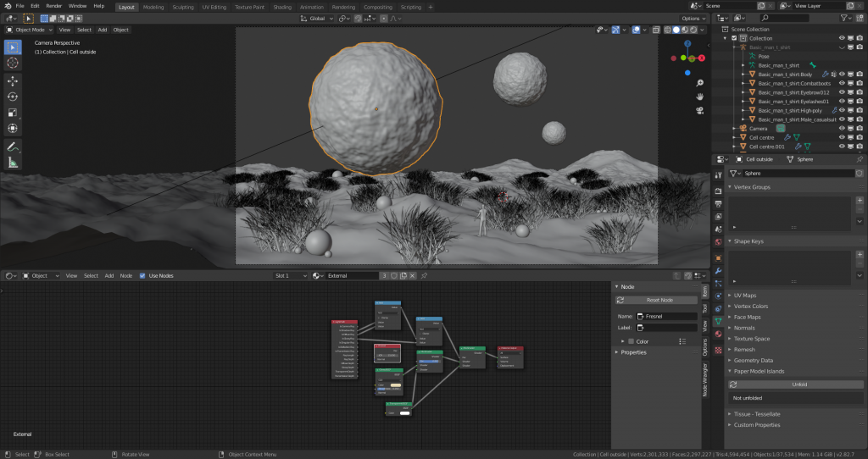
Task: Open the Object properties orange square tab
Action: coord(718,258)
